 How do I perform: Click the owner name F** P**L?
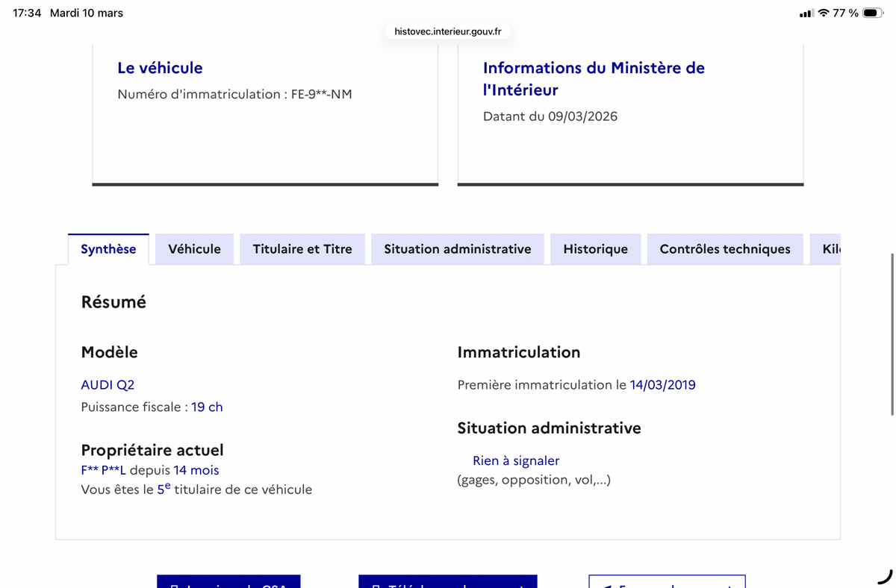tap(103, 470)
